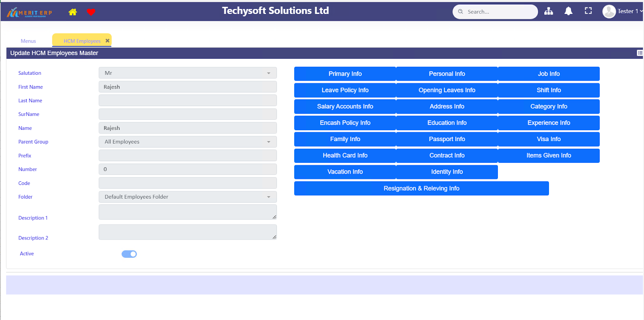Open Salary Accounts Info

tap(345, 107)
